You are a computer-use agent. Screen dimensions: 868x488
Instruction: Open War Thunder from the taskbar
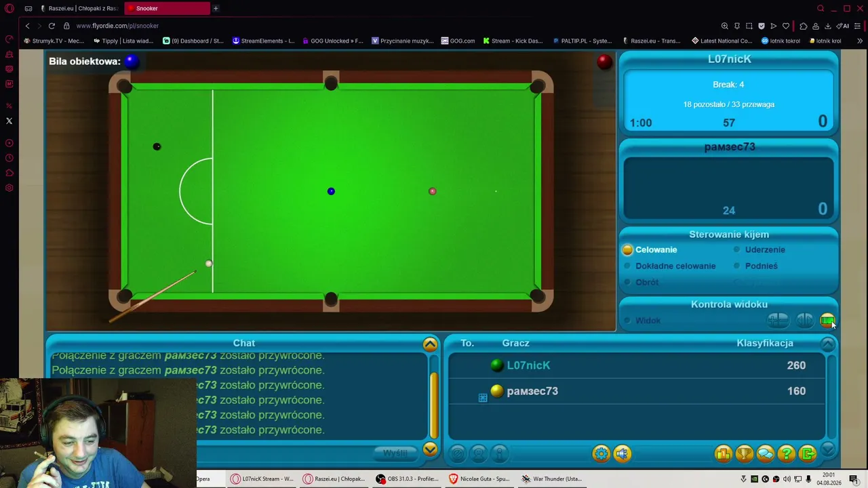coord(552,479)
